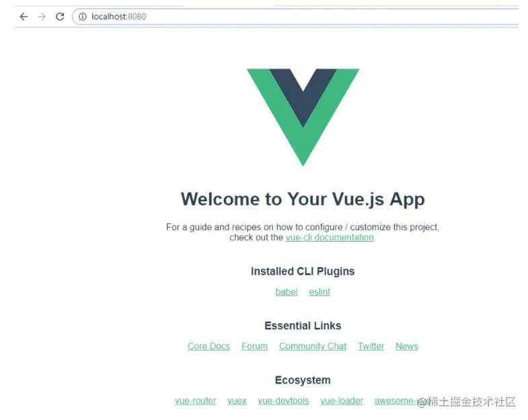The width and height of the screenshot is (528, 420).
Task: Click the Vue logo image
Action: (303, 117)
